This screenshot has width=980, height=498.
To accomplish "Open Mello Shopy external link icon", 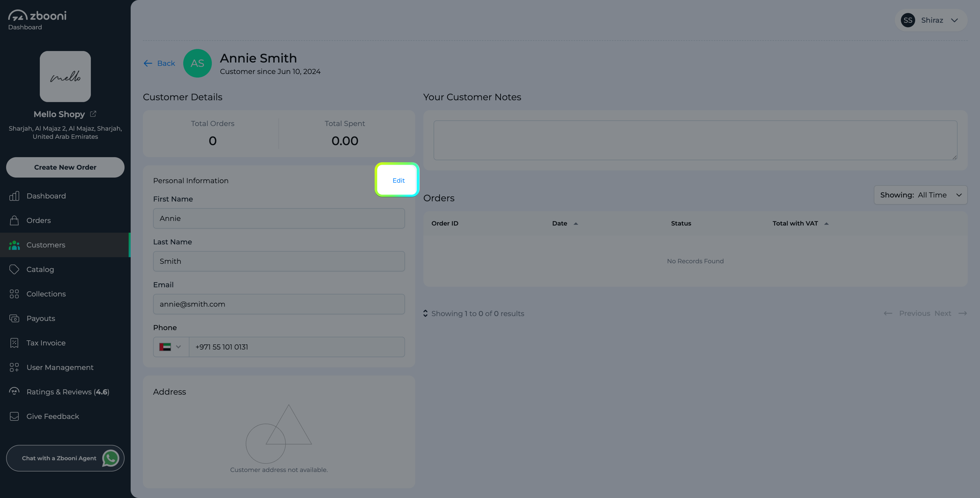I will pyautogui.click(x=93, y=114).
